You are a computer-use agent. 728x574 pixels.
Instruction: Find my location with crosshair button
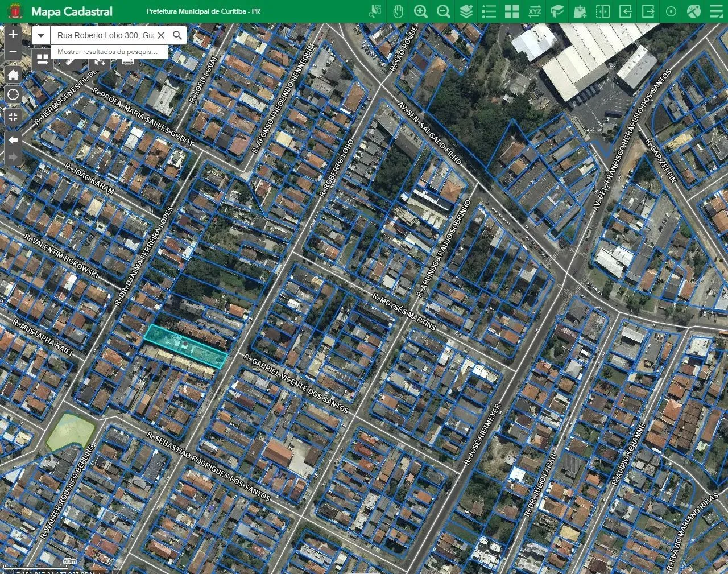pos(13,96)
